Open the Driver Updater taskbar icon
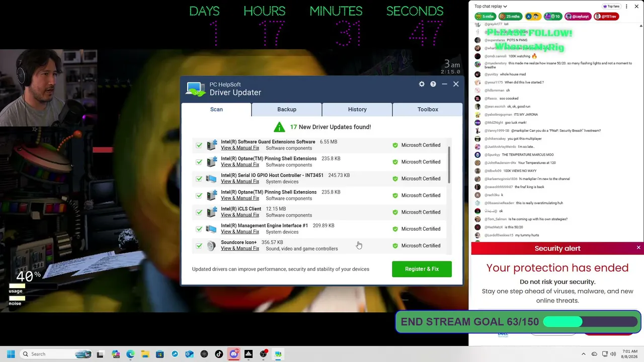644x362 pixels. [x=278, y=354]
